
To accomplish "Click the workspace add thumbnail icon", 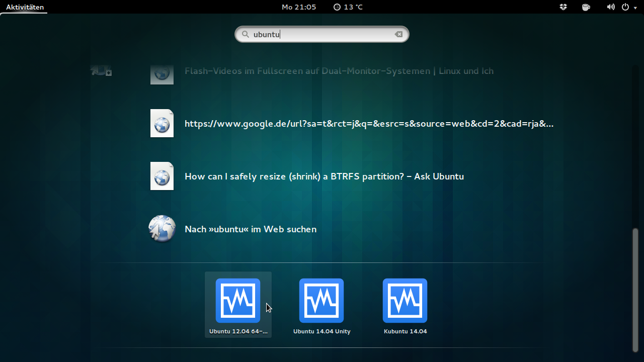I will coord(101,71).
